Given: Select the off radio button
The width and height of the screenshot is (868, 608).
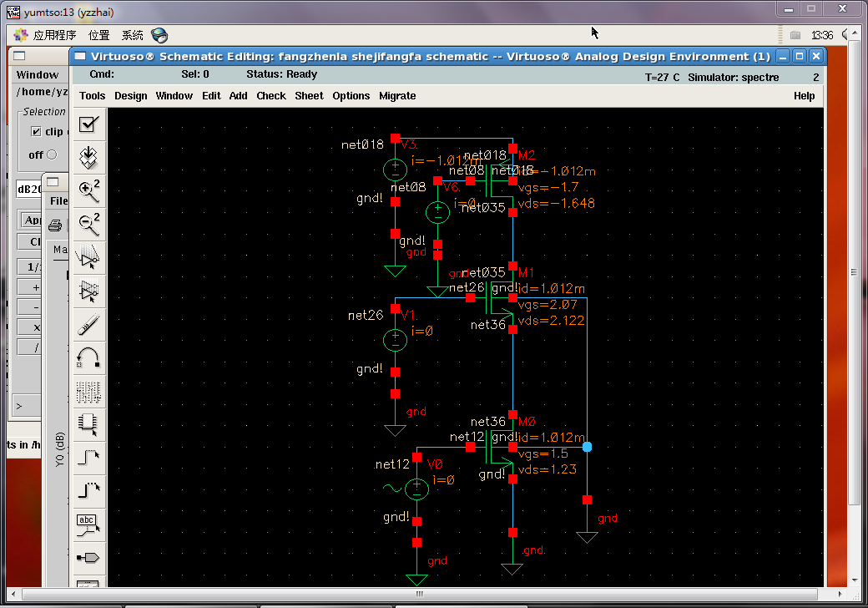Looking at the screenshot, I should tap(52, 155).
